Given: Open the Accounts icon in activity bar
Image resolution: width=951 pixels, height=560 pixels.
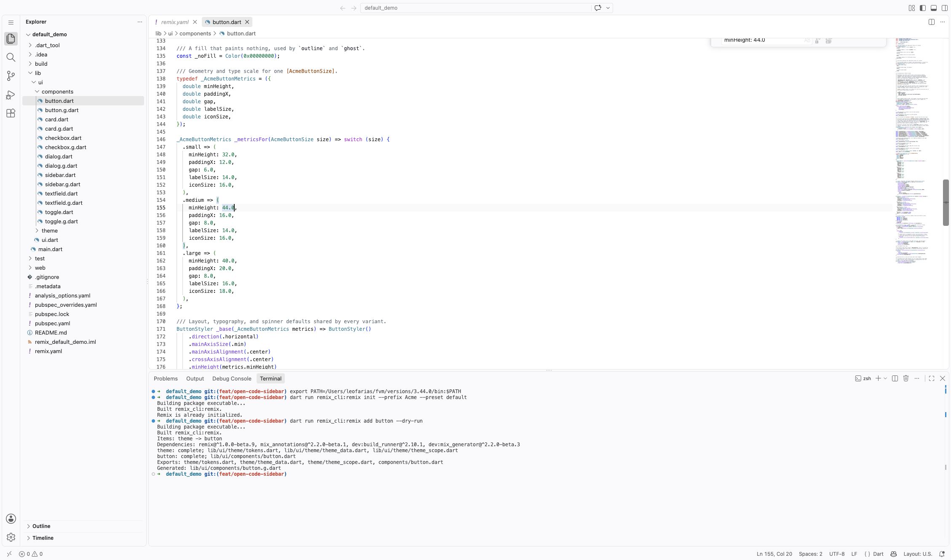Looking at the screenshot, I should point(11,519).
